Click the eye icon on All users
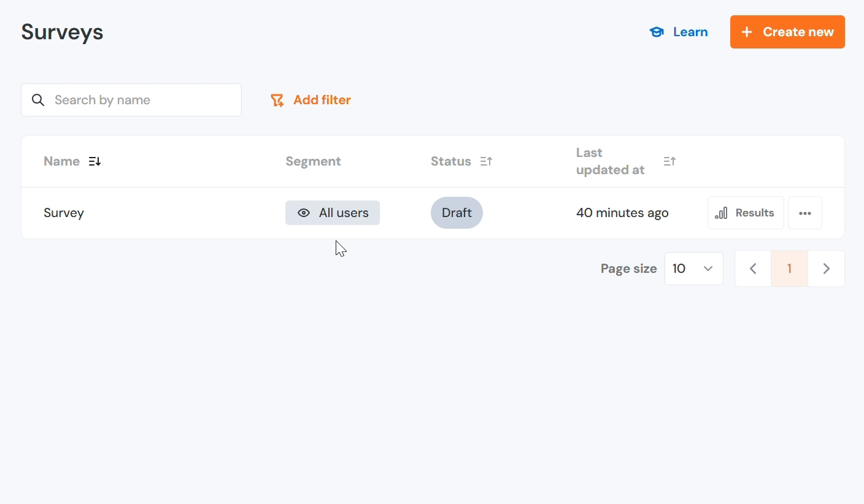Image resolution: width=864 pixels, height=504 pixels. tap(303, 213)
